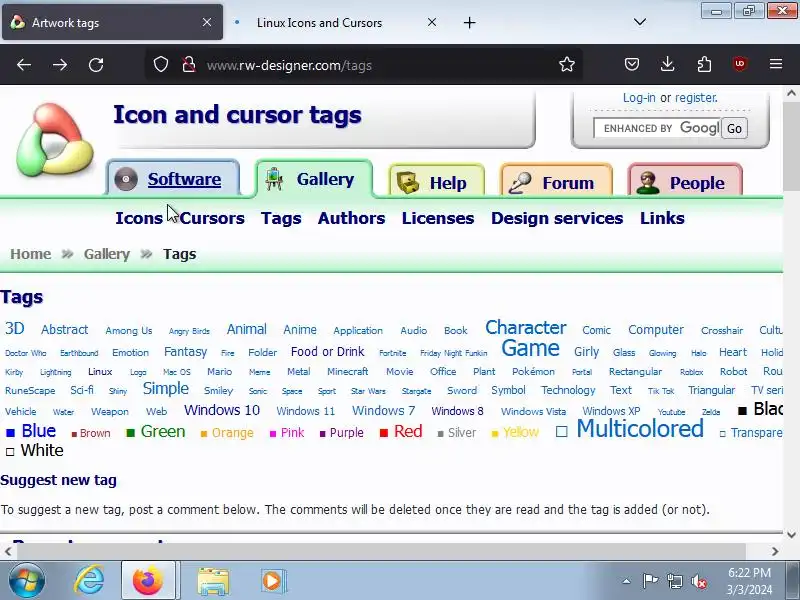Viewport: 800px width, 600px height.
Task: Open Licenses submenu link
Action: [x=438, y=218]
